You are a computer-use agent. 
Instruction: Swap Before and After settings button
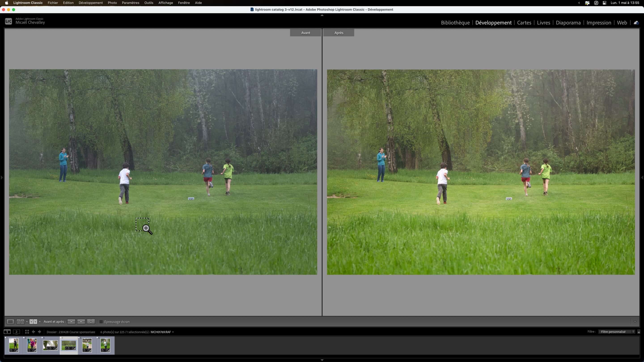[x=91, y=322]
